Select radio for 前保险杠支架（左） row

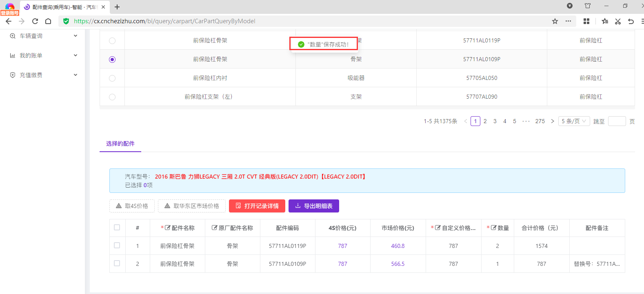point(112,97)
